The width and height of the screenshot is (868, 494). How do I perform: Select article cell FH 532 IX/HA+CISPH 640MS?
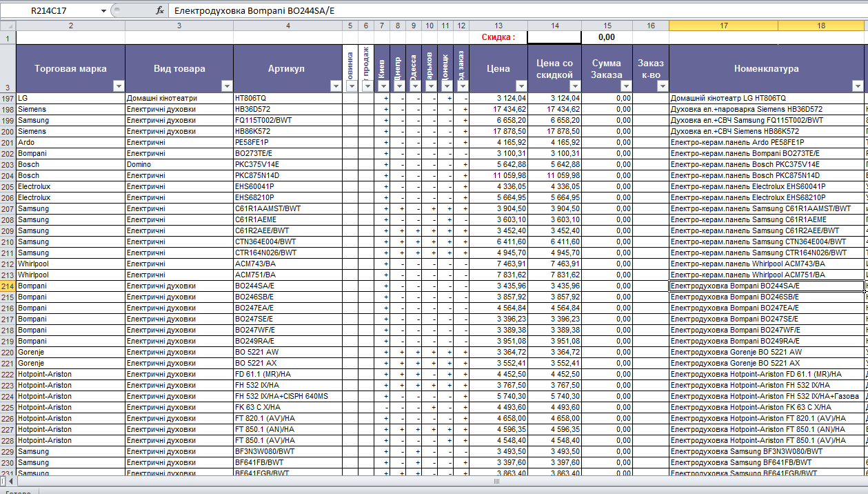click(x=288, y=396)
